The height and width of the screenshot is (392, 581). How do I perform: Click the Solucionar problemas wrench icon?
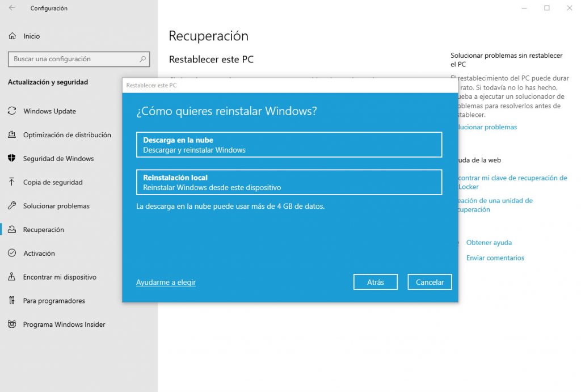tap(12, 206)
